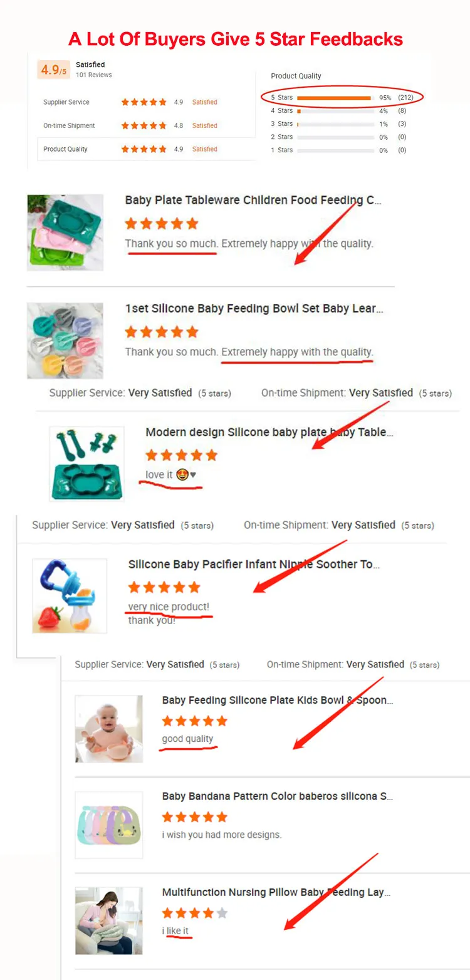Open the blue pacifier feeder thumbnail
Screen dimensions: 470x980
(70, 596)
